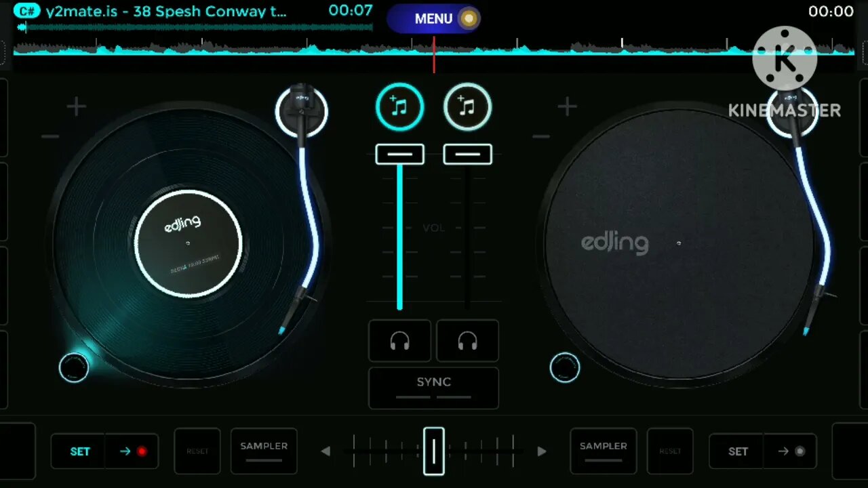Image resolution: width=868 pixels, height=488 pixels.
Task: Jump to cue with left arrow-record button
Action: pyautogui.click(x=132, y=451)
